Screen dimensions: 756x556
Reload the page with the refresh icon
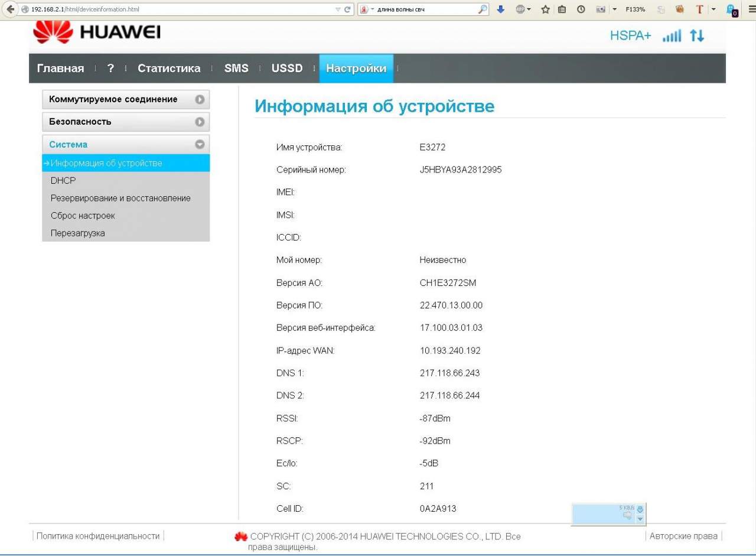pos(348,9)
